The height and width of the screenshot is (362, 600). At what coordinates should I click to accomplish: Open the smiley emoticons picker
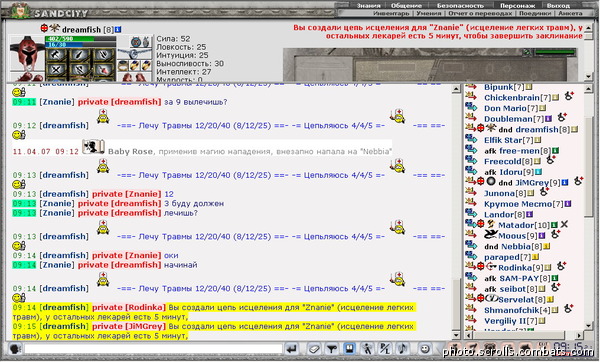425,349
